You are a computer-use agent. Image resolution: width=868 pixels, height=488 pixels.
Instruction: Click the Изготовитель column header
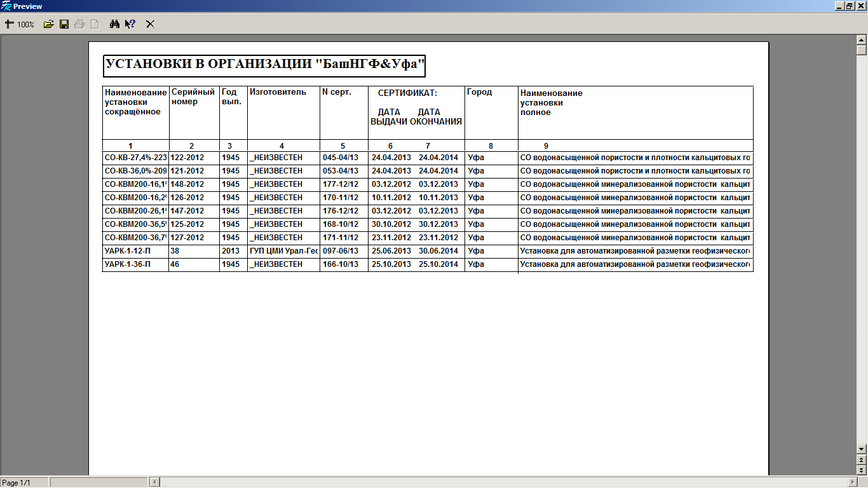pos(278,92)
